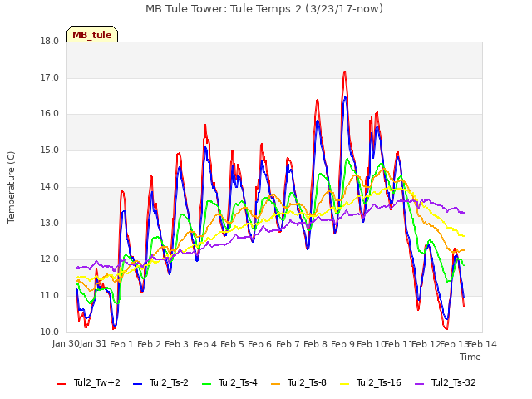Viewport: 532px width, 399px height.
Task: Select the Tul2_Ts-16 legend label
Action: (379, 382)
